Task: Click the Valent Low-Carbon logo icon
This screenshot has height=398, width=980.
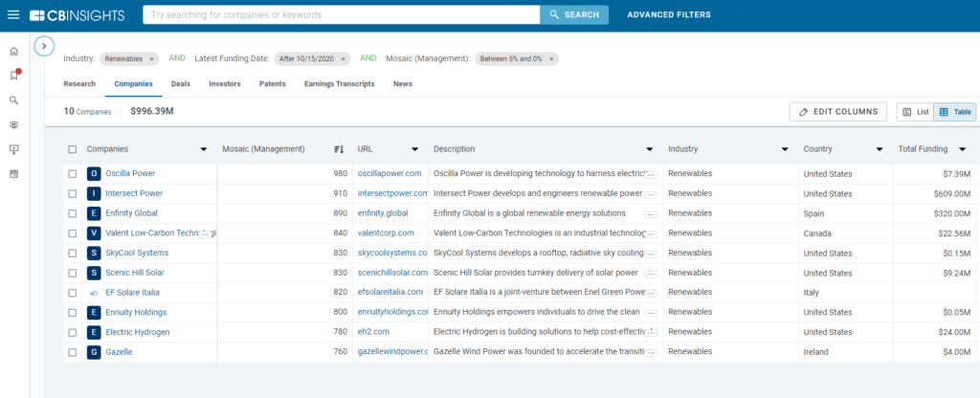Action: click(94, 233)
